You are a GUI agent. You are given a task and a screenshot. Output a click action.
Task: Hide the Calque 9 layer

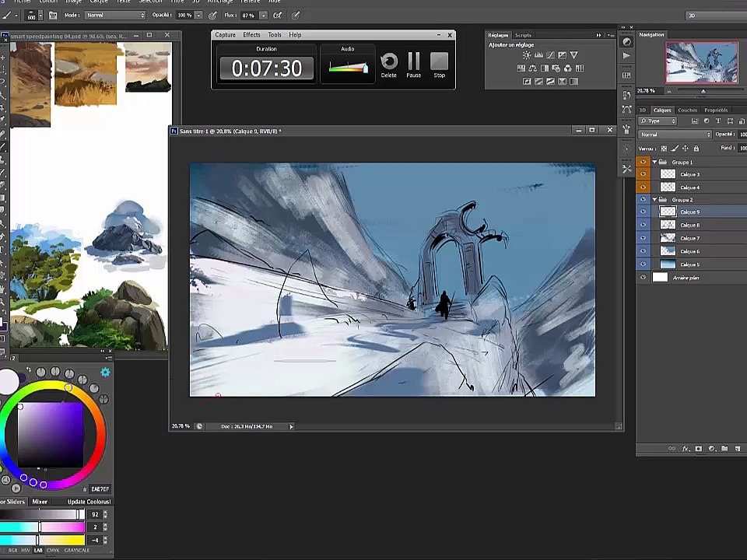coord(644,212)
